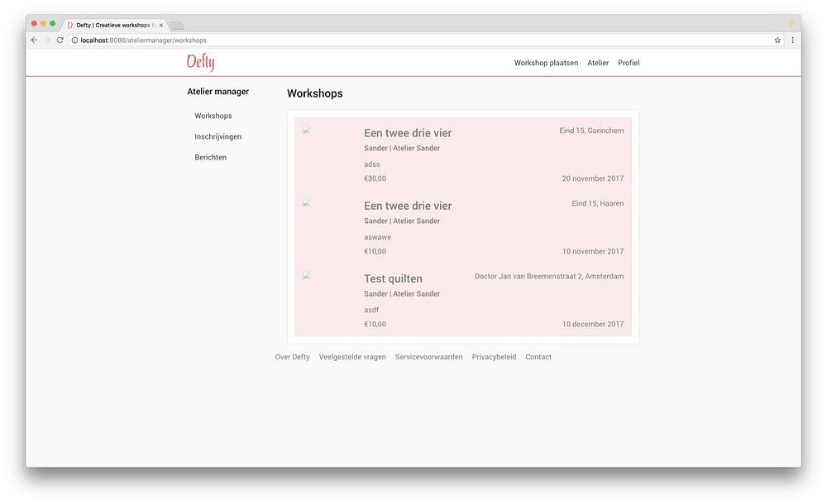Click the broken image of the Test quilten workshop
Screen dimensions: 827x504
coord(306,276)
